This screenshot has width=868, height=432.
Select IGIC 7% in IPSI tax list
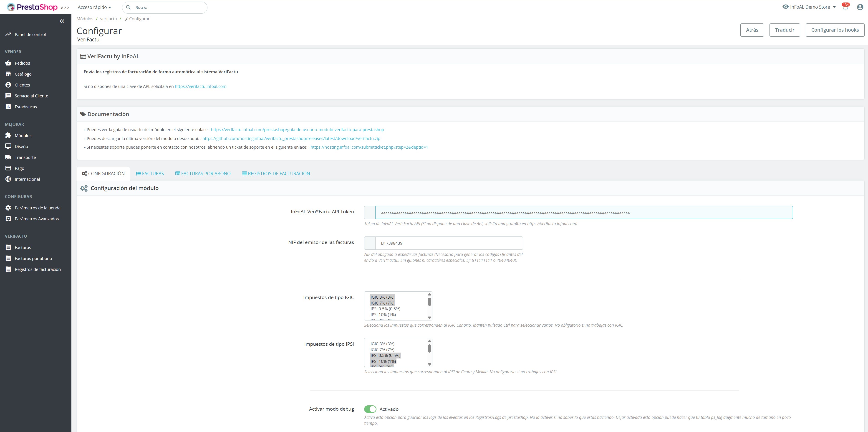tap(382, 350)
